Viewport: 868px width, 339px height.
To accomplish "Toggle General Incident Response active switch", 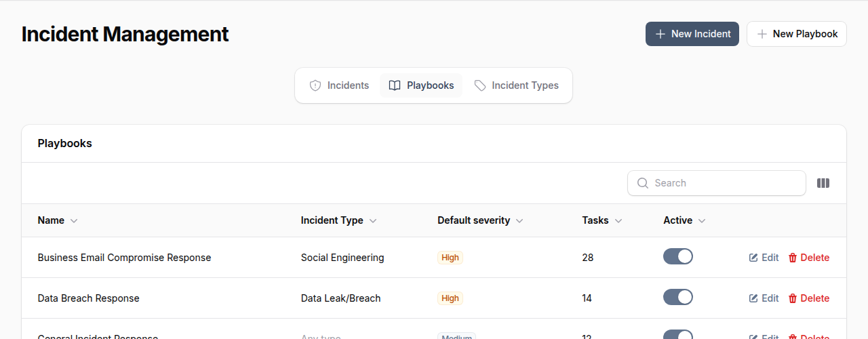I will pyautogui.click(x=677, y=335).
